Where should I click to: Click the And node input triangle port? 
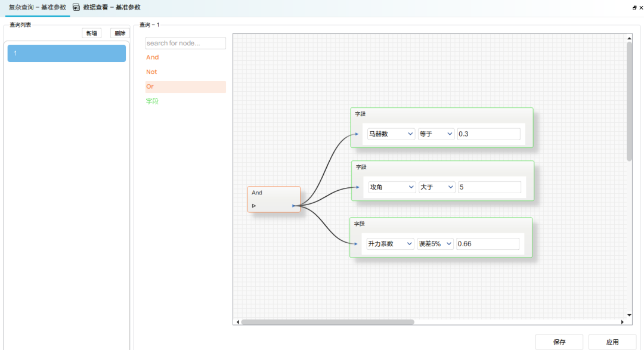click(254, 206)
